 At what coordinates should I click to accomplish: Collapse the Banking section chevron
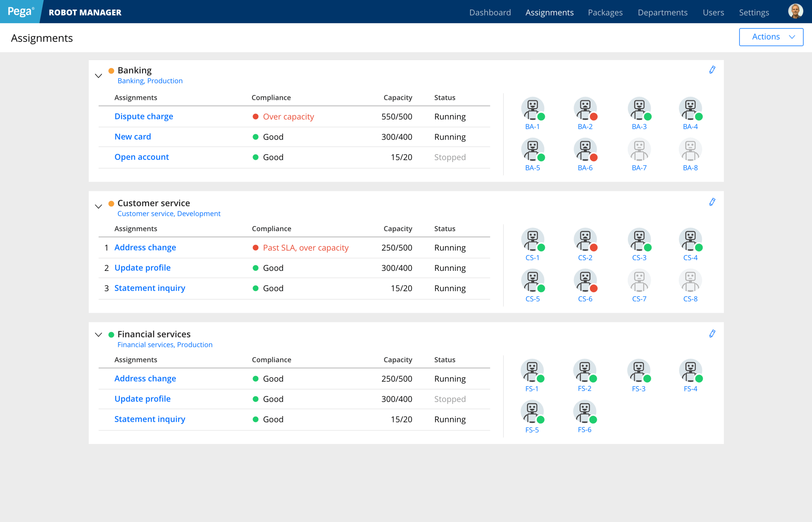pyautogui.click(x=98, y=75)
